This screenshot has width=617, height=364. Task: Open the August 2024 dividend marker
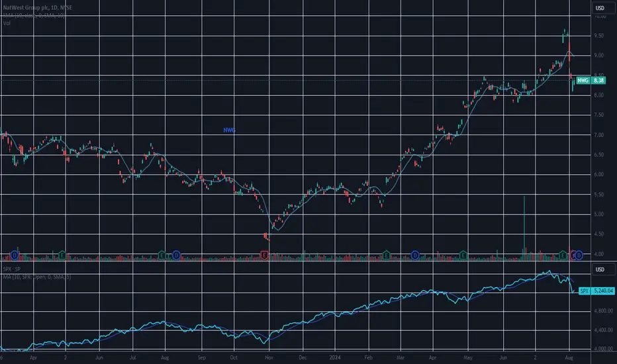579,255
